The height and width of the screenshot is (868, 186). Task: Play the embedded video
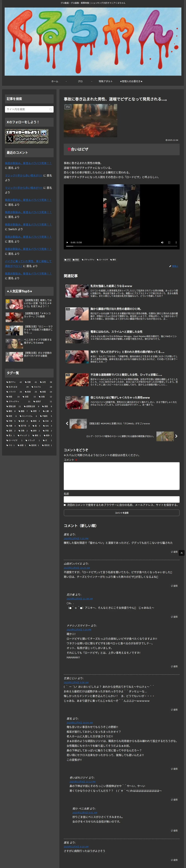(x=67, y=242)
